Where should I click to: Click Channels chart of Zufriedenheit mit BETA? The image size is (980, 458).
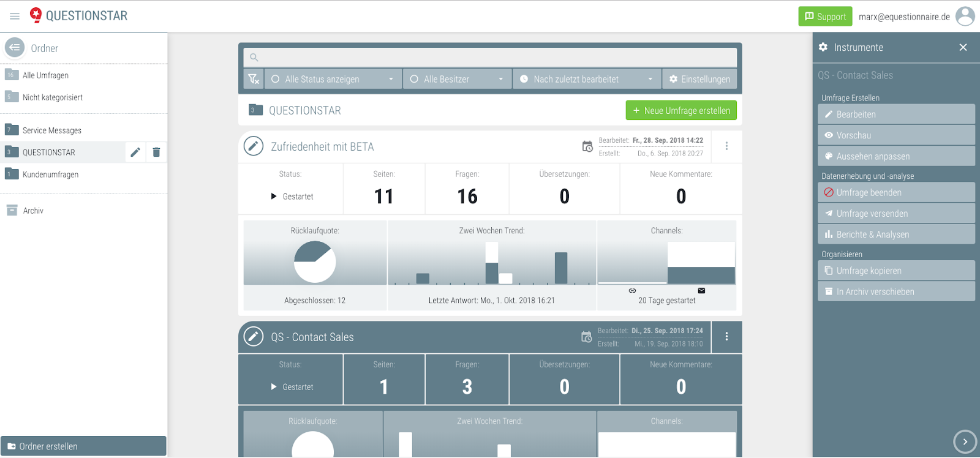(x=666, y=263)
